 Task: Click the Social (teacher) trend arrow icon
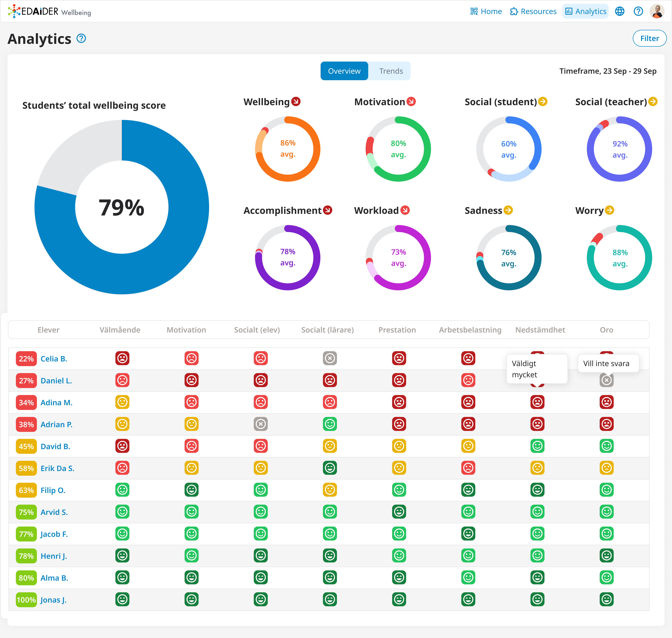(653, 101)
